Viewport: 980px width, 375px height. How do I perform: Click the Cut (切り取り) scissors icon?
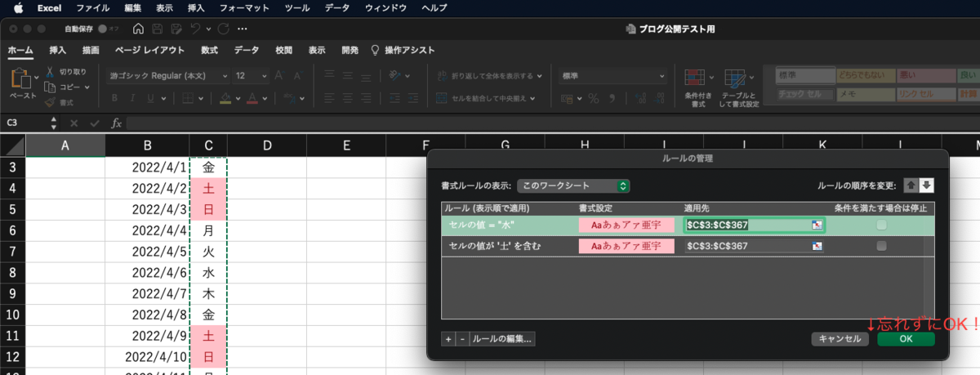pyautogui.click(x=51, y=72)
